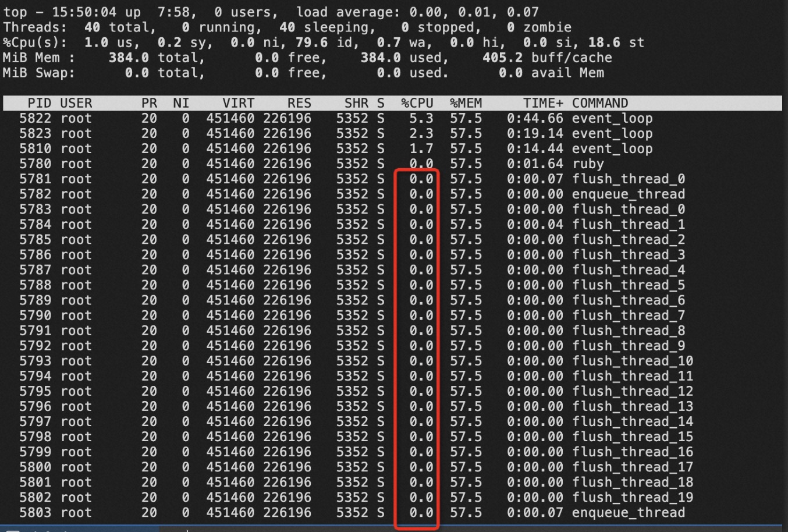Click the flush_thread_10 command text
Viewport: 788px width, 532px height.
(633, 361)
